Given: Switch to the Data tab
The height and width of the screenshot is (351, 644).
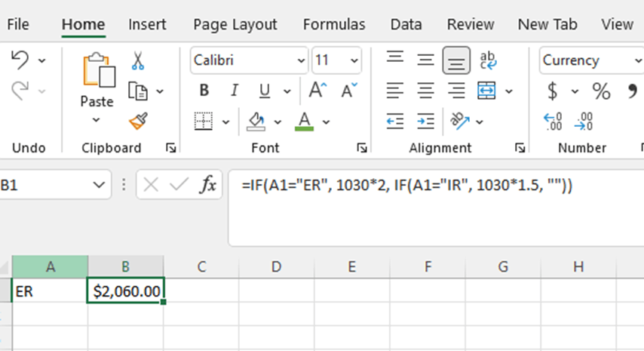Looking at the screenshot, I should pos(406,24).
